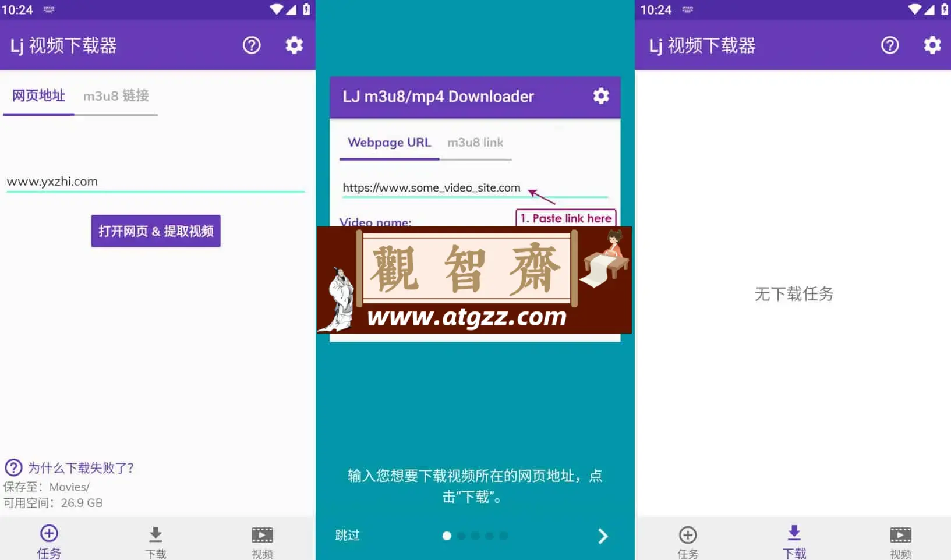Click question mark icon beside 为什么下载失败了
The height and width of the screenshot is (560, 951).
click(13, 467)
